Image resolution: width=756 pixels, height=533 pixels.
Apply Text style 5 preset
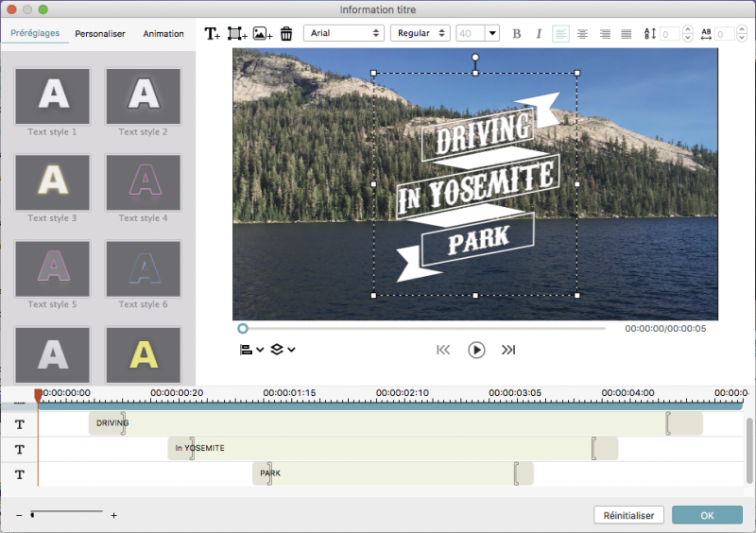[x=52, y=268]
